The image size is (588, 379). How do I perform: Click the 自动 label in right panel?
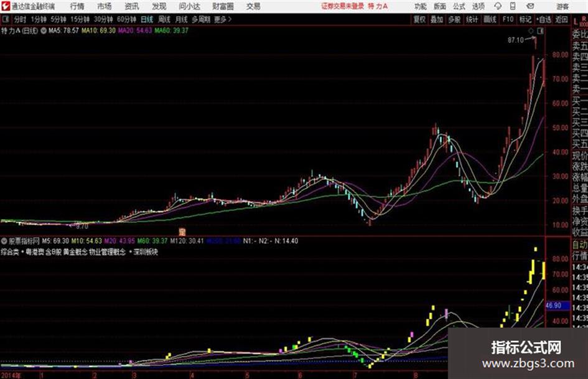click(x=580, y=245)
